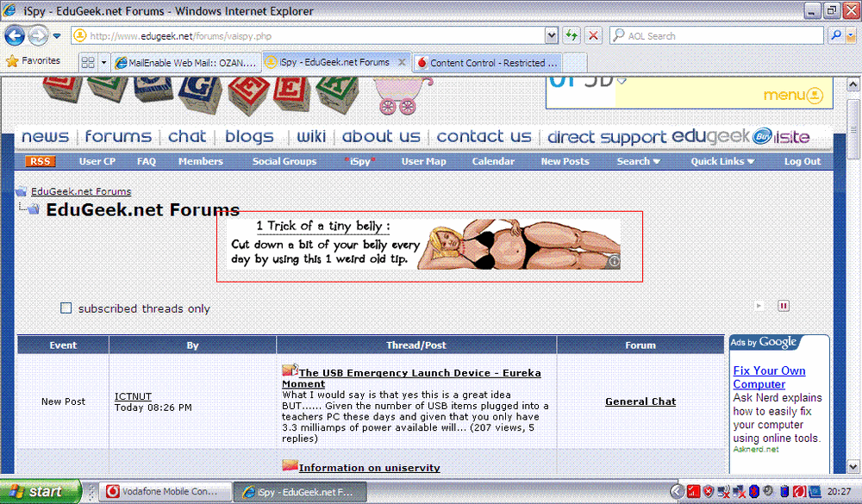Click the orange RSS button

click(x=41, y=161)
